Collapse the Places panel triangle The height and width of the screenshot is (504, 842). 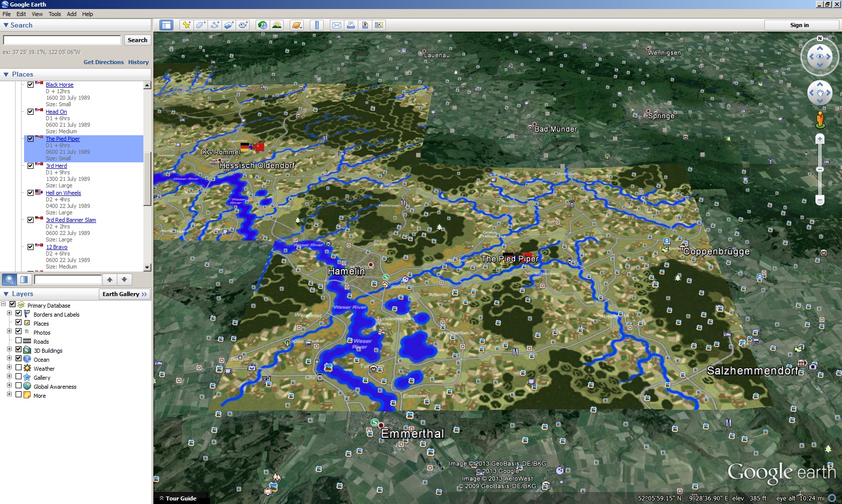[x=6, y=74]
